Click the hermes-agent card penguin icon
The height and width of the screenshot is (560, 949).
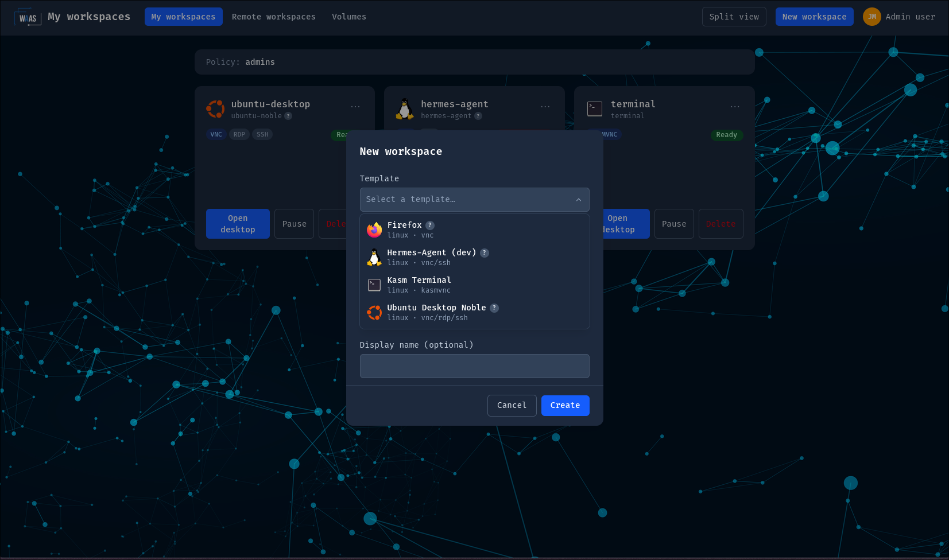tap(405, 108)
